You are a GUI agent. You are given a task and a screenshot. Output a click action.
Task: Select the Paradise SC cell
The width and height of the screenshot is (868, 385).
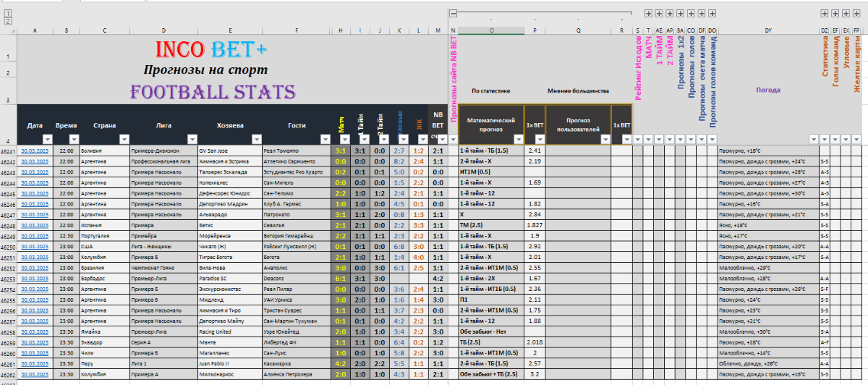225,278
